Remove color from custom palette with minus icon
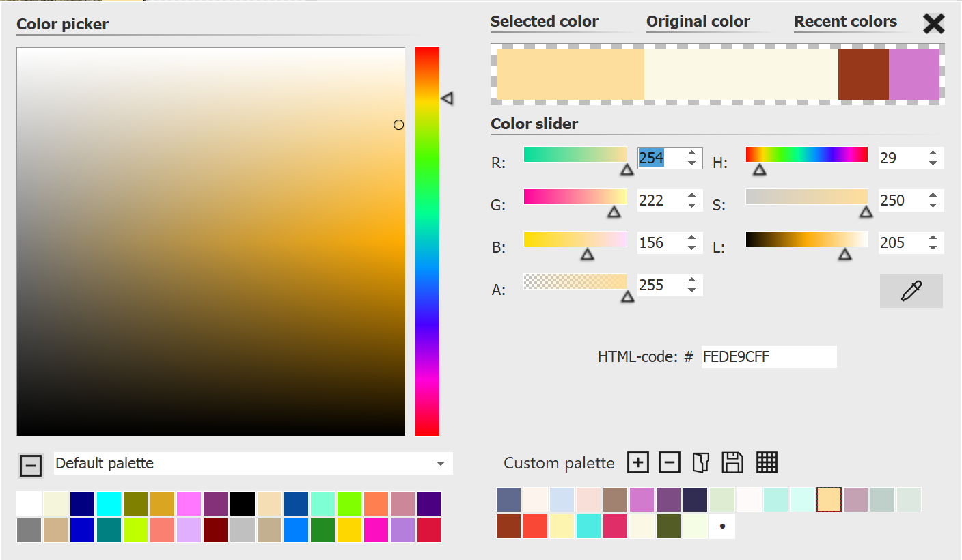The width and height of the screenshot is (962, 560). pyautogui.click(x=669, y=463)
